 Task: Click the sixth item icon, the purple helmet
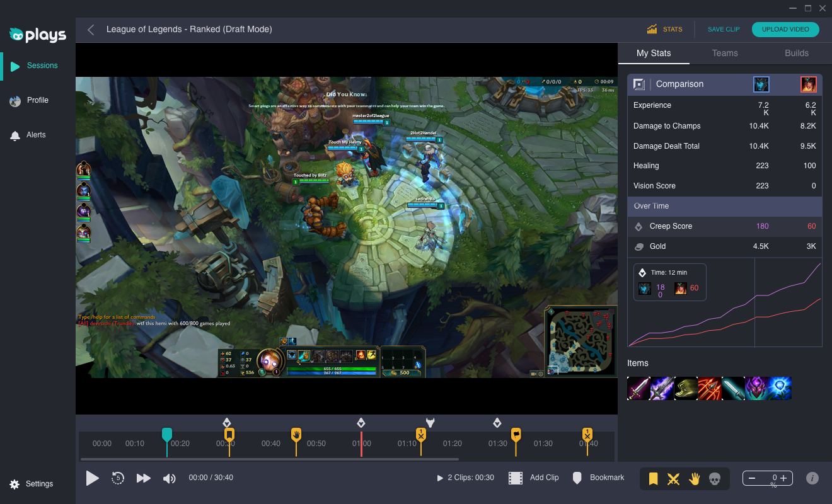pos(756,388)
